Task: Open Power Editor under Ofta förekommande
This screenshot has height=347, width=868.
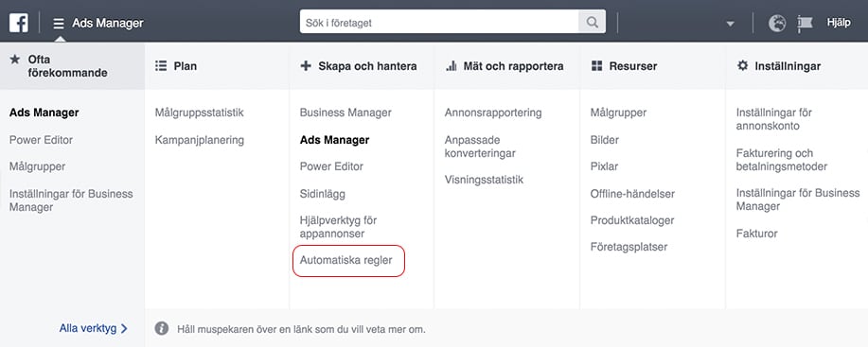Action: point(41,140)
